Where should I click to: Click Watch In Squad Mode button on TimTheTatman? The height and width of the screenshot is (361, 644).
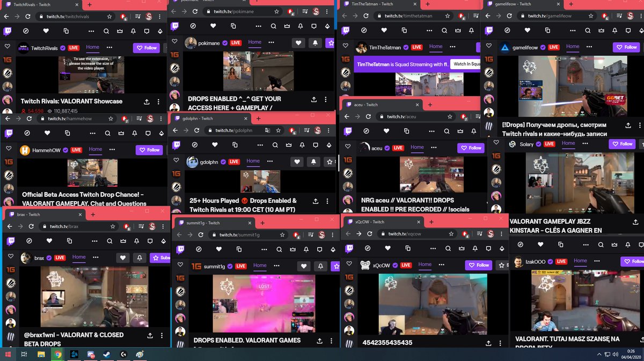[465, 64]
